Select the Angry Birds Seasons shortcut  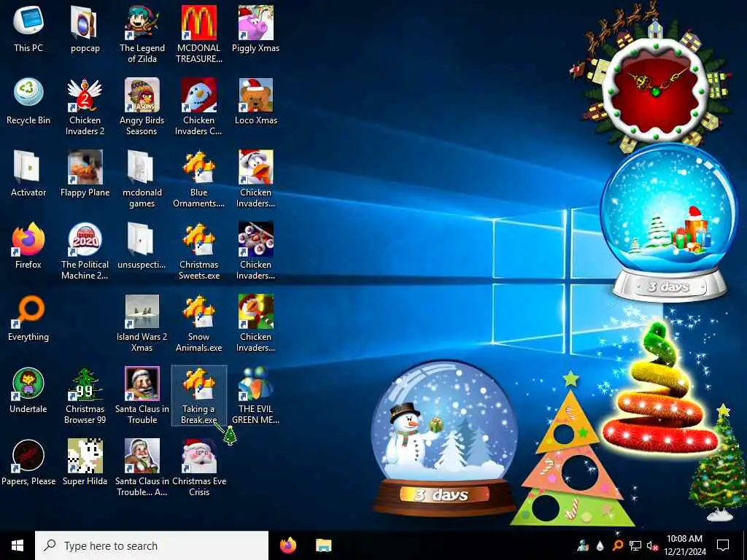(x=142, y=106)
